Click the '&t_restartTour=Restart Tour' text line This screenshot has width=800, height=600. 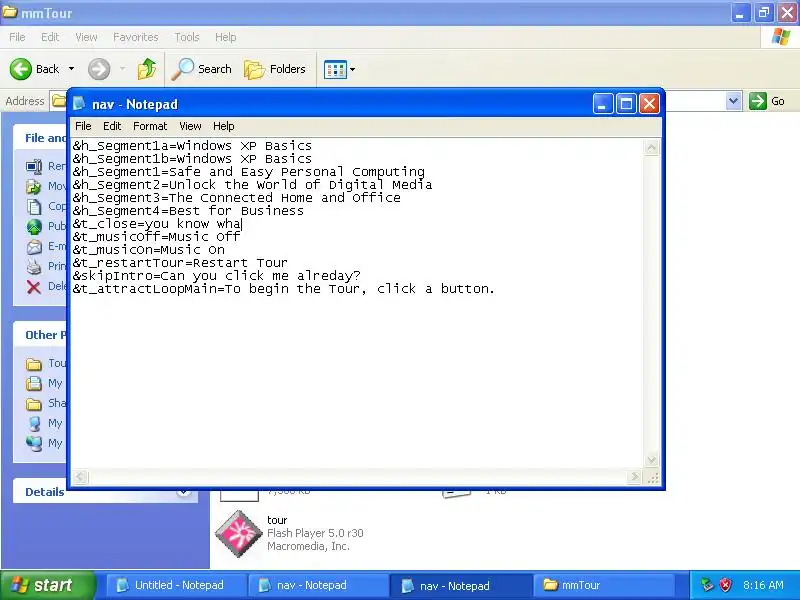click(x=180, y=263)
